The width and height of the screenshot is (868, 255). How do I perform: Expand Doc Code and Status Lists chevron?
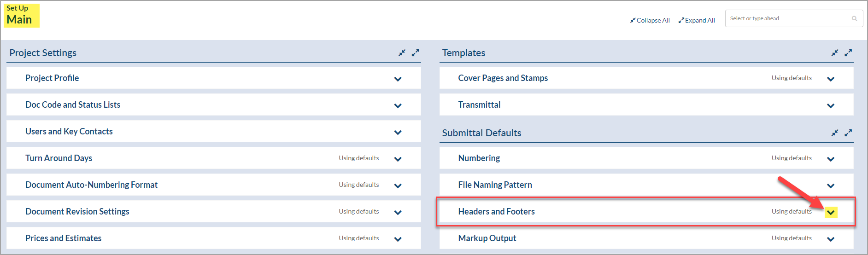pos(398,105)
